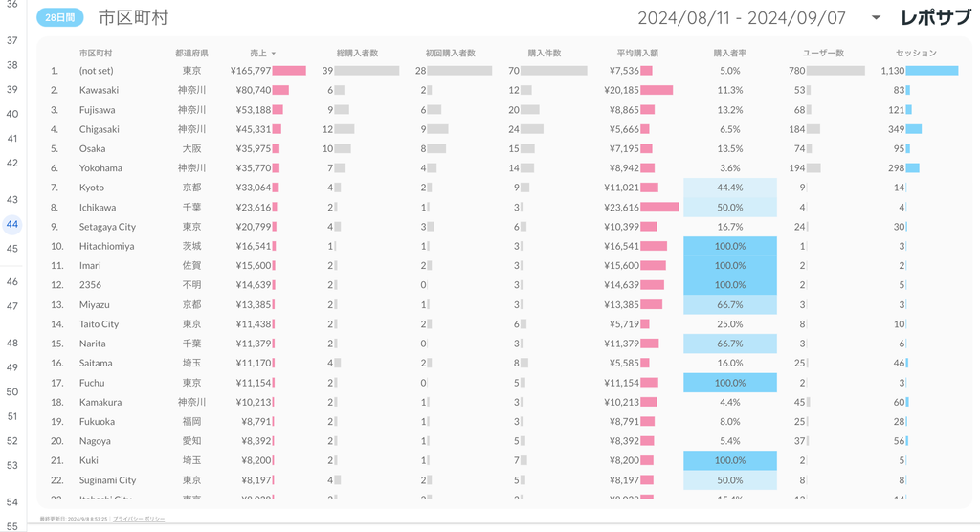Viewport: 980px width, 532px height.
Task: Open the プライバシー ポリシー link
Action: (x=139, y=519)
